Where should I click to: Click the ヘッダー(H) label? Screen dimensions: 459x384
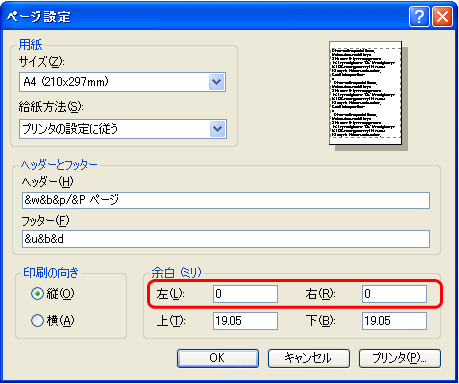click(x=47, y=182)
